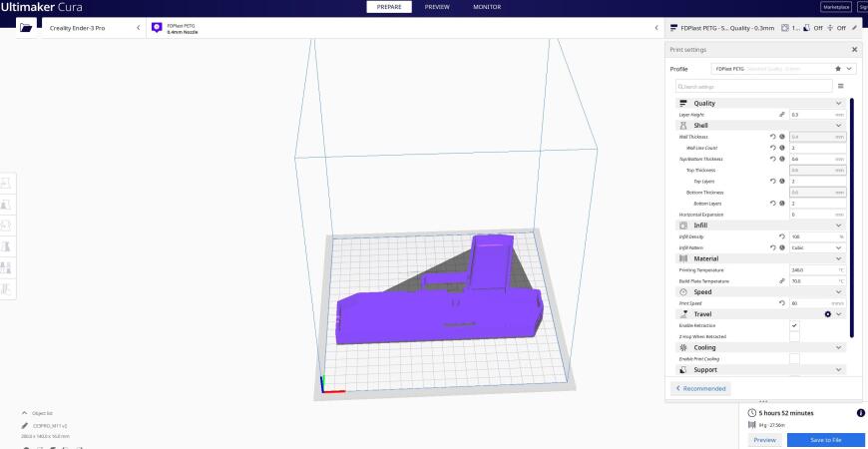This screenshot has width=868, height=449.
Task: Toggle Enable Retraction checkbox
Action: point(794,325)
